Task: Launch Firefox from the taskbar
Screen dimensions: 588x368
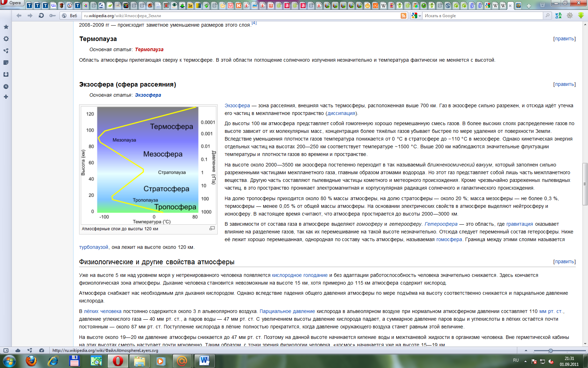Action: (x=31, y=361)
